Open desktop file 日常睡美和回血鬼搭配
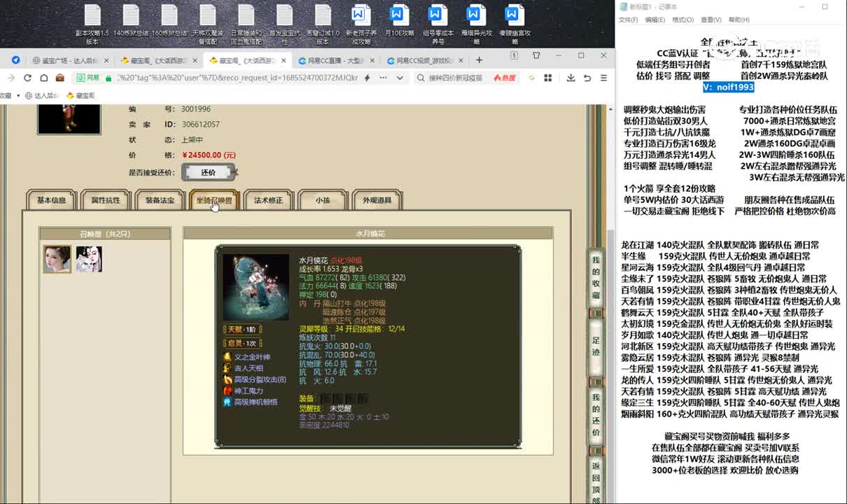 (x=246, y=25)
